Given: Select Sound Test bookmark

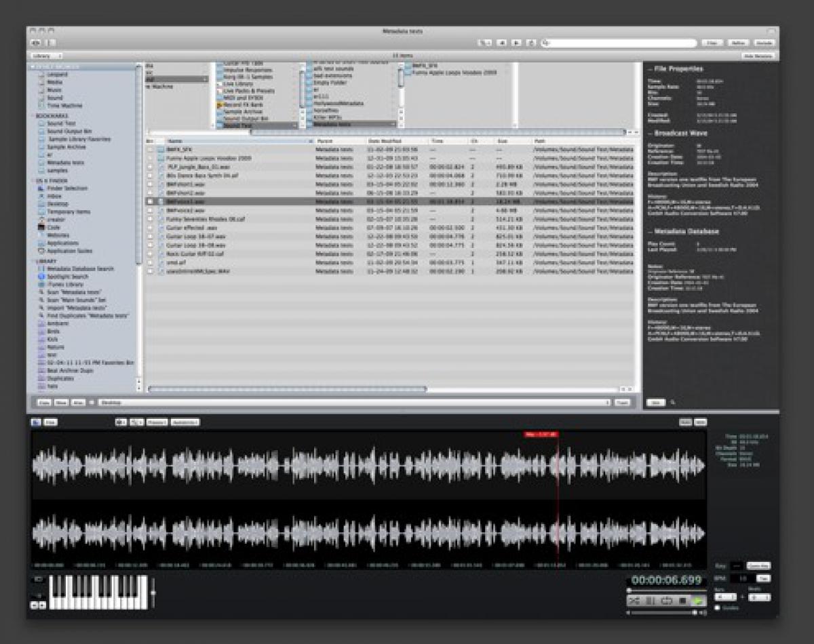Looking at the screenshot, I should click(61, 123).
